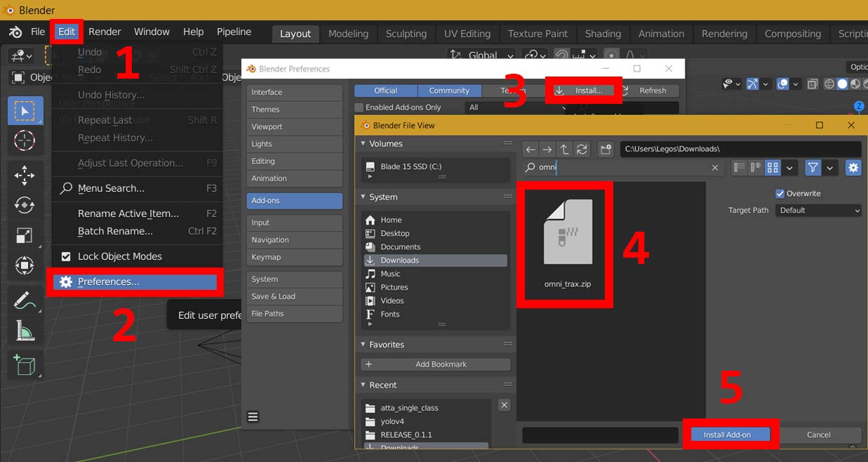The image size is (868, 462).
Task: Switch viewport shading to wireframe
Action: 829,84
